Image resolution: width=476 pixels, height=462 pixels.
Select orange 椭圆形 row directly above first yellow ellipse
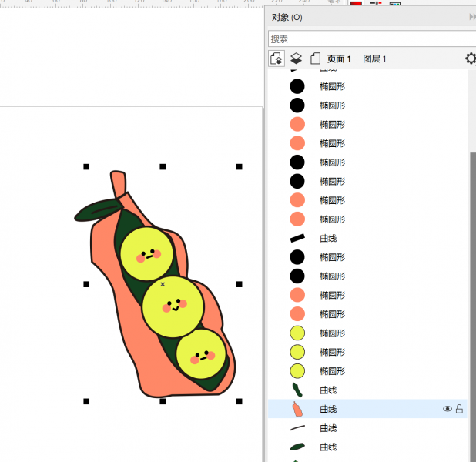pyautogui.click(x=367, y=314)
